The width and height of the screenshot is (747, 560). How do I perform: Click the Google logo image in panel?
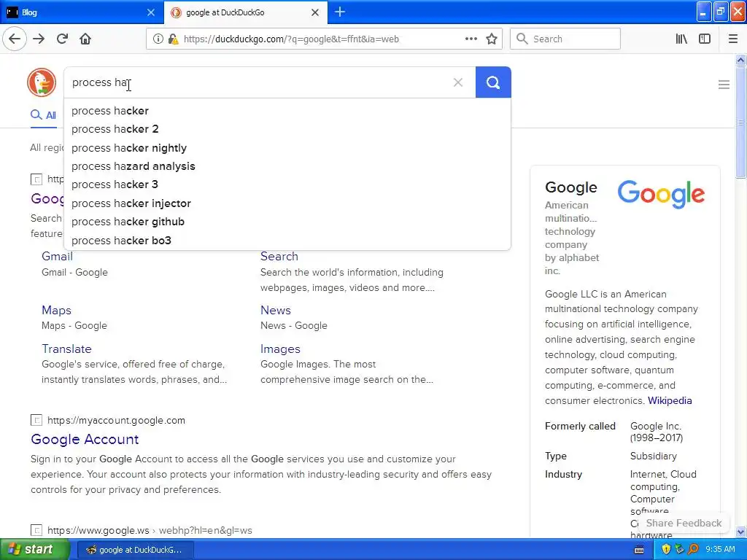(661, 194)
